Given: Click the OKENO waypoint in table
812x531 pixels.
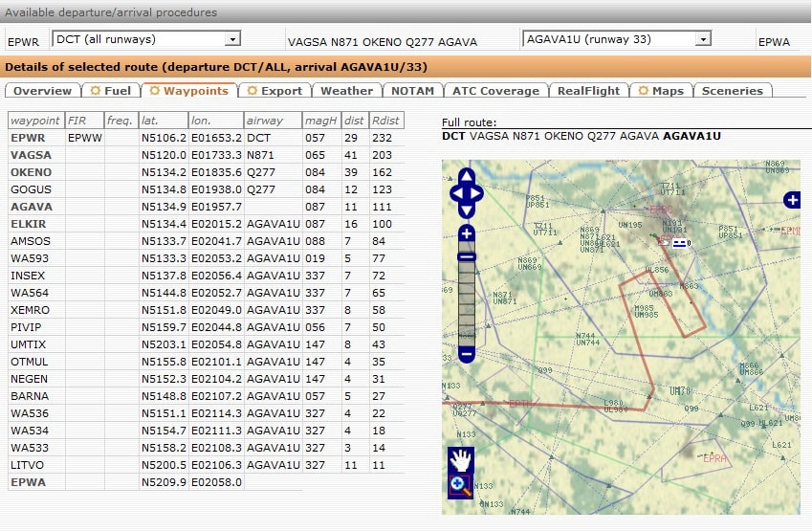Looking at the screenshot, I should coord(32,172).
